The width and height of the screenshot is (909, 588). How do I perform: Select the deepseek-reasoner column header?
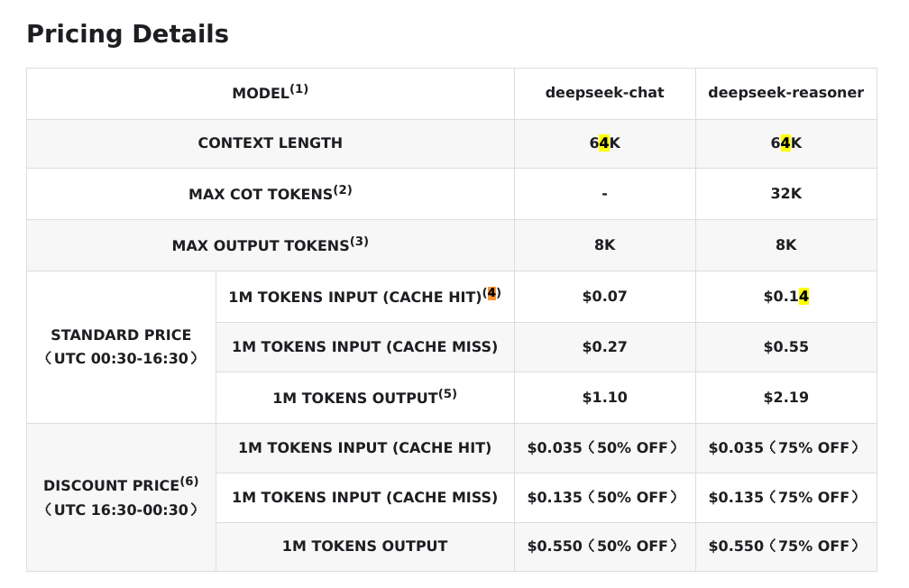pos(785,93)
